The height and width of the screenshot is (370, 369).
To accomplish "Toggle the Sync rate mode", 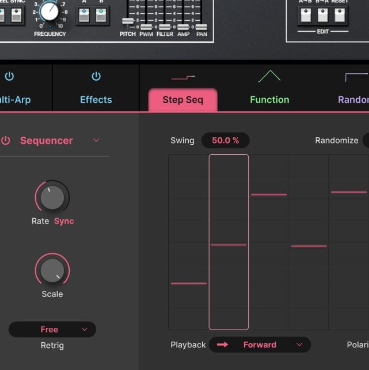I will click(64, 221).
